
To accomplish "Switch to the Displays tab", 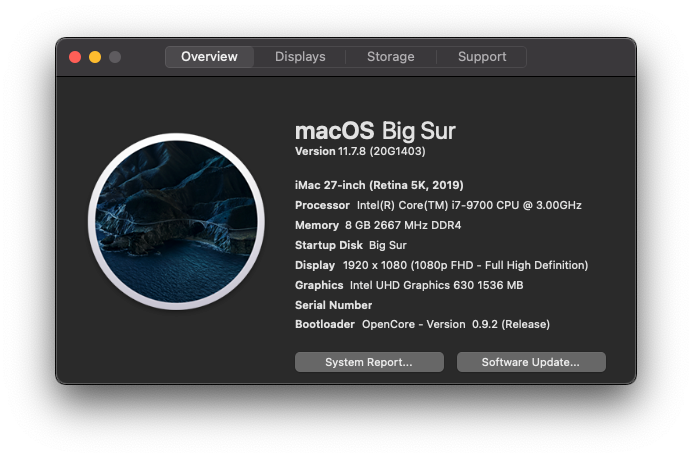I will [300, 57].
